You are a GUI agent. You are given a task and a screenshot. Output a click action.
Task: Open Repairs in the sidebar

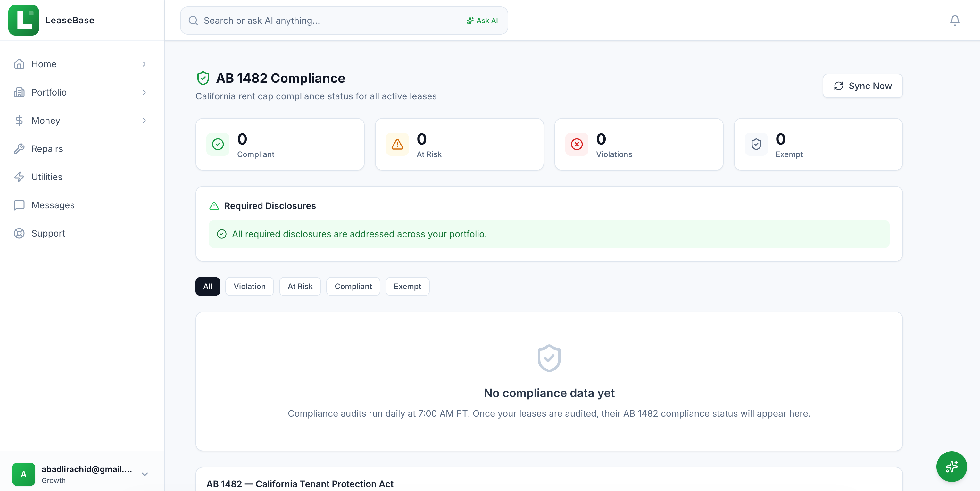pos(82,148)
